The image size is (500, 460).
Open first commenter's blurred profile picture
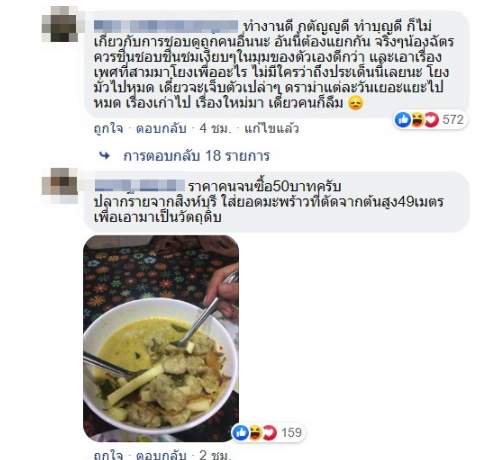pyautogui.click(x=60, y=24)
